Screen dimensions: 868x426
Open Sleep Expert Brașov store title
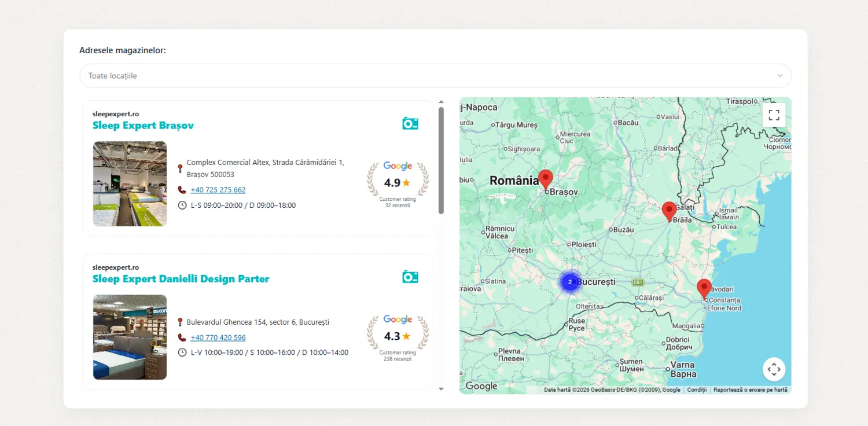click(143, 126)
